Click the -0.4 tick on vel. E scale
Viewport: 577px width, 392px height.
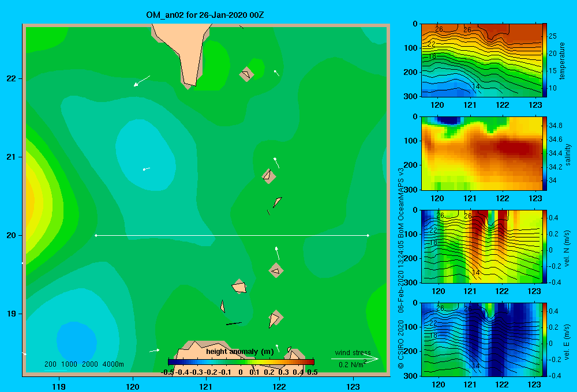tap(554, 375)
